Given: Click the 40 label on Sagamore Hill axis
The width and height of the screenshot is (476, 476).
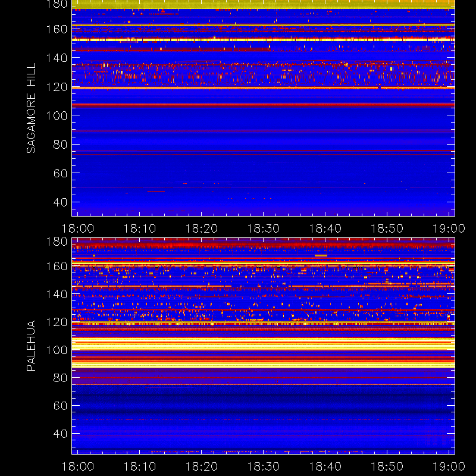Looking at the screenshot, I should point(60,202).
